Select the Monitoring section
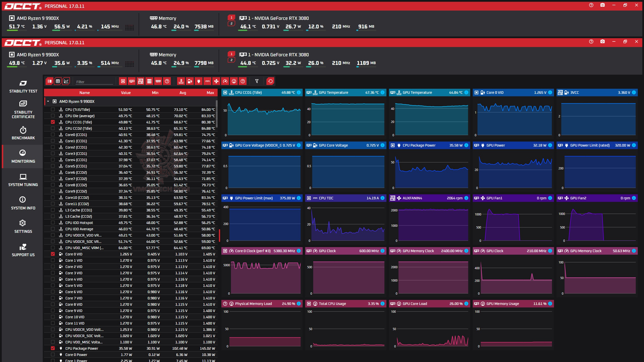Viewport: 644px width, 362px height. tap(23, 156)
